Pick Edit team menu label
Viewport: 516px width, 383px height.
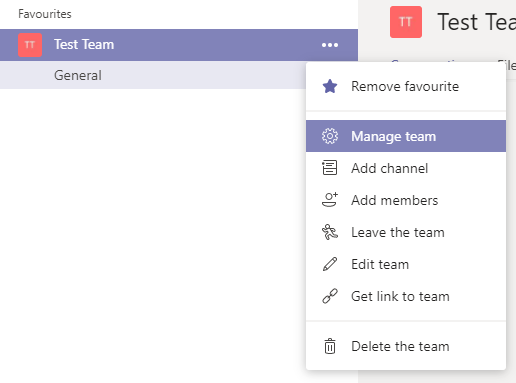[380, 264]
